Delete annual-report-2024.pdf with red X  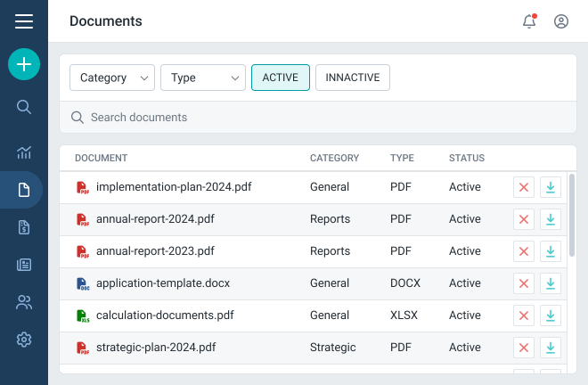click(524, 219)
